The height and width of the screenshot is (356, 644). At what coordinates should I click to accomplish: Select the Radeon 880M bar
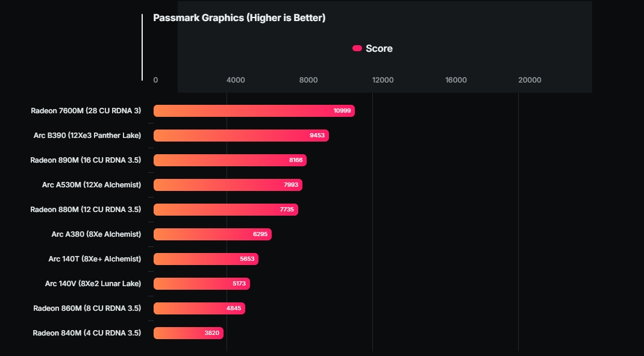225,210
